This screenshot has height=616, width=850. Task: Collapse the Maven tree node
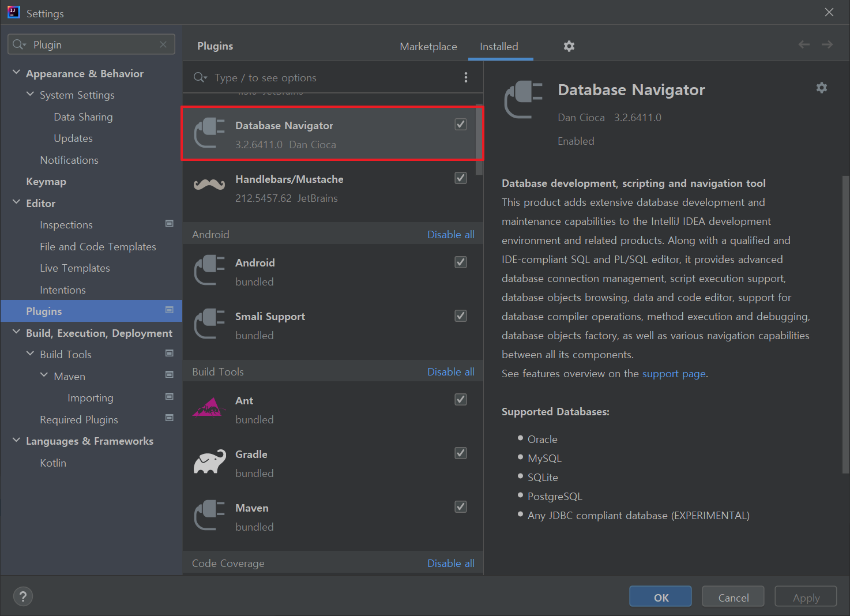pyautogui.click(x=44, y=375)
